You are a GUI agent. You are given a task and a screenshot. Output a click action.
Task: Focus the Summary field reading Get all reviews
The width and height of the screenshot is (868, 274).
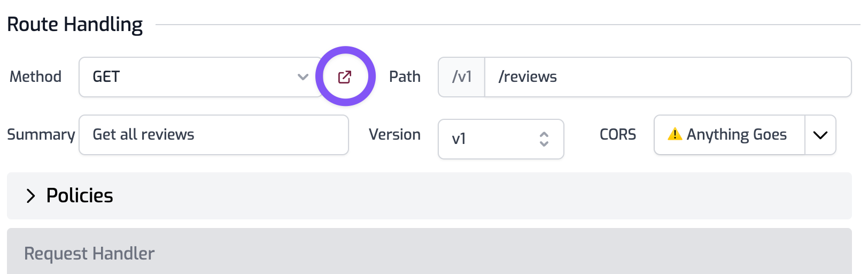(214, 135)
